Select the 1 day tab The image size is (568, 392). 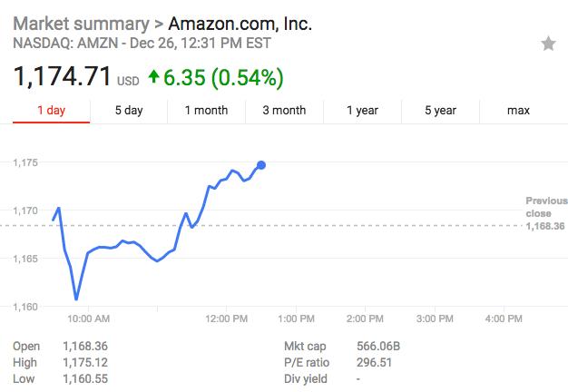pyautogui.click(x=51, y=111)
